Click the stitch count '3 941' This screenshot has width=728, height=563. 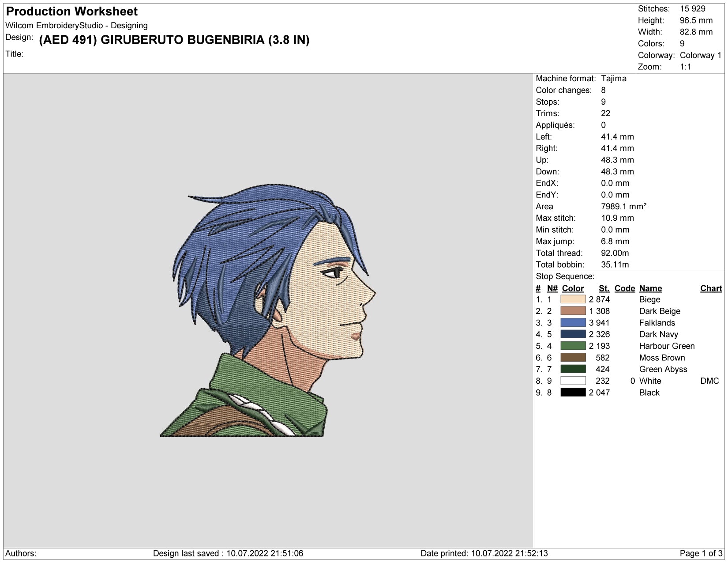[x=599, y=323]
